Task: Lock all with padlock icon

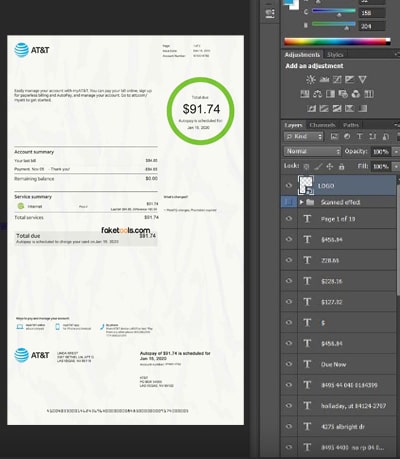Action: coord(341,166)
